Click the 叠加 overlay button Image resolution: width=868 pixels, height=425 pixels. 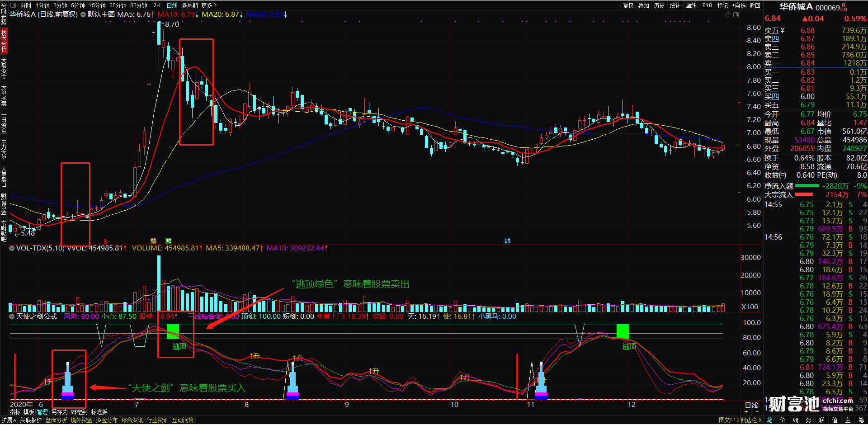(x=644, y=5)
